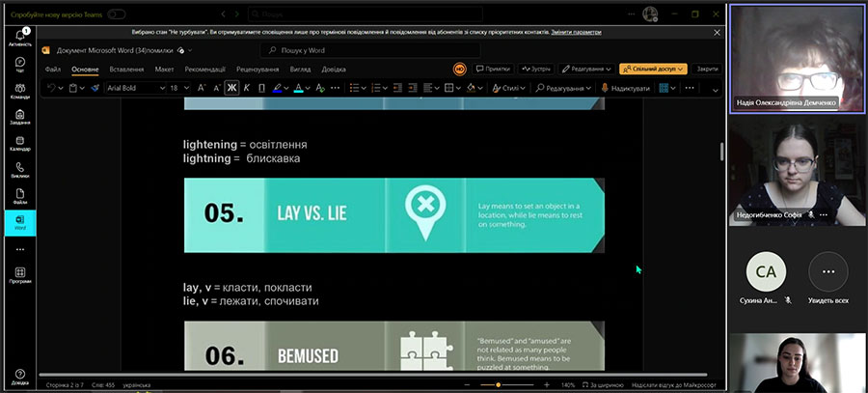The height and width of the screenshot is (393, 868).
Task: Open the Activity feed in Teams sidebar
Action: click(19, 38)
